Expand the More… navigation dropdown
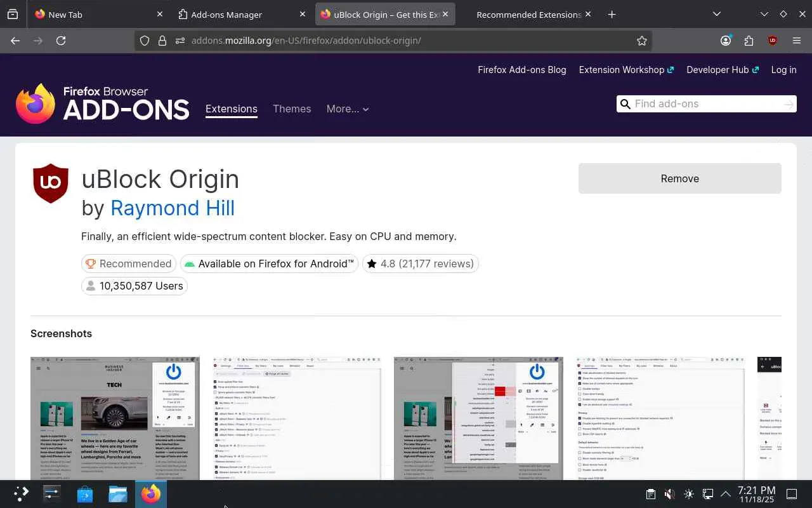 pos(348,109)
